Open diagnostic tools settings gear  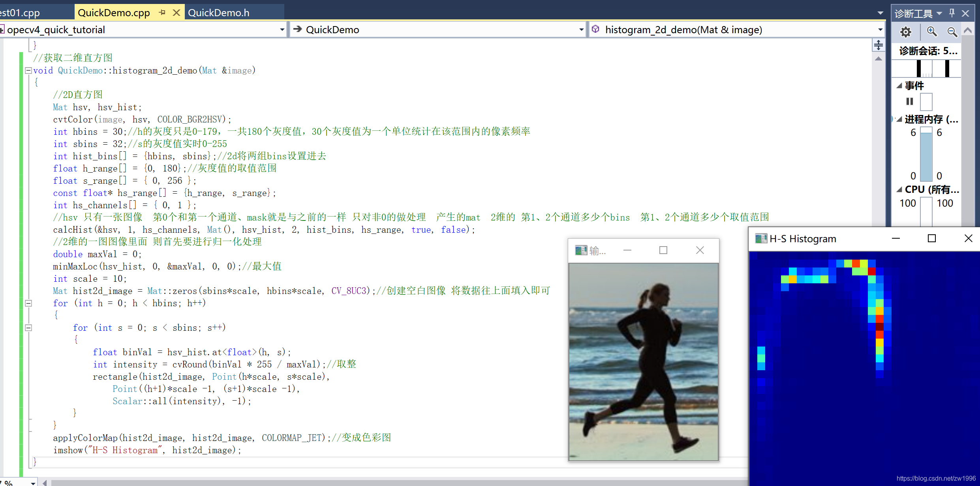coord(905,32)
